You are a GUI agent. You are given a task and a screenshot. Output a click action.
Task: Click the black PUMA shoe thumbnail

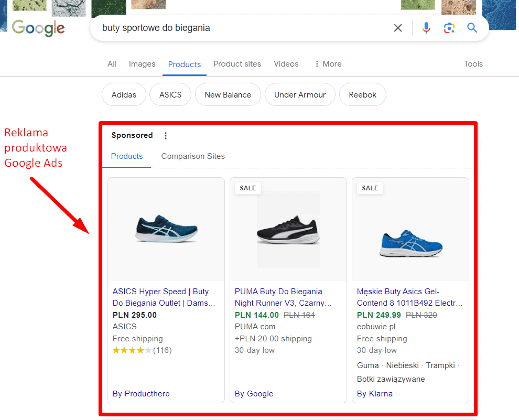288,229
